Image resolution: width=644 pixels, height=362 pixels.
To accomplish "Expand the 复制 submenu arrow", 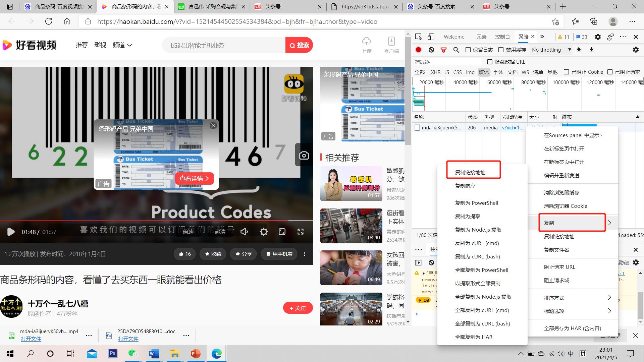I will 609,223.
